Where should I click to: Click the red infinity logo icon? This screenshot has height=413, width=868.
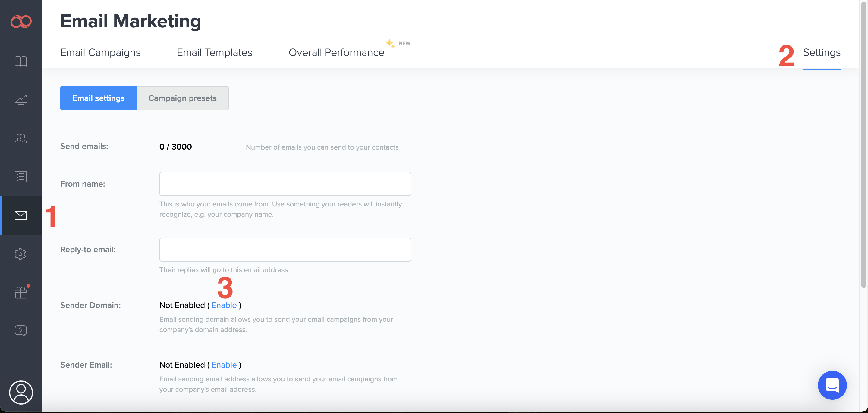21,22
